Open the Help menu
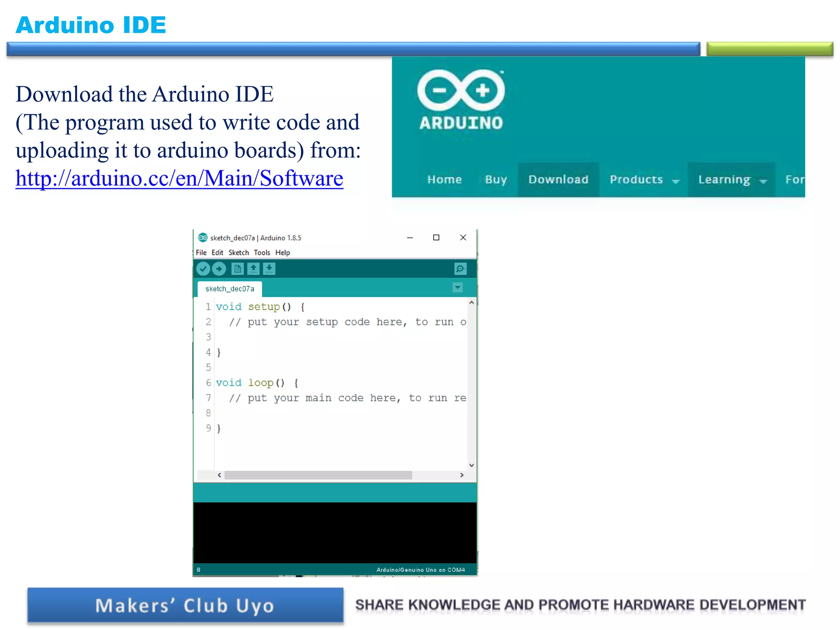Image resolution: width=840 pixels, height=630 pixels. coord(283,253)
